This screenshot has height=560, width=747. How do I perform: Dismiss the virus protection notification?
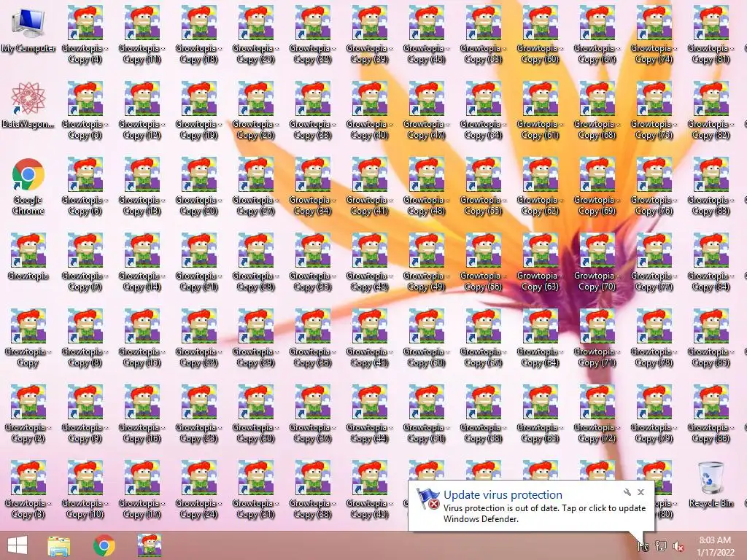[x=640, y=492]
